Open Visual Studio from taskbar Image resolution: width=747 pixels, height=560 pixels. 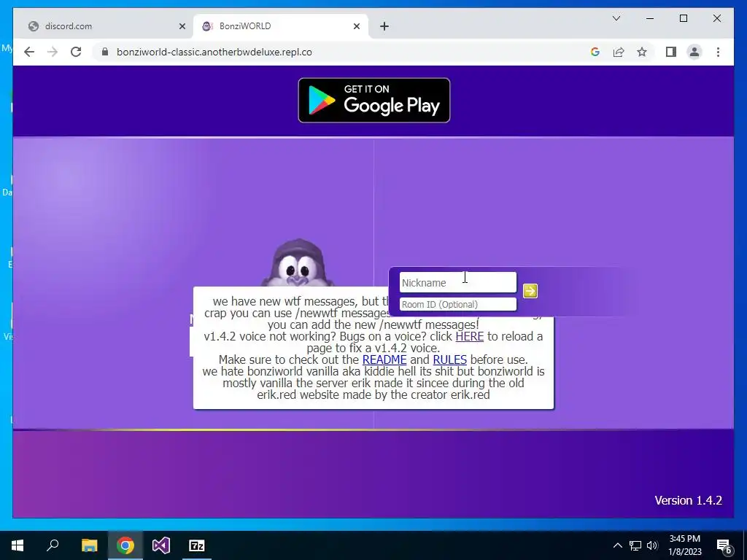click(161, 545)
